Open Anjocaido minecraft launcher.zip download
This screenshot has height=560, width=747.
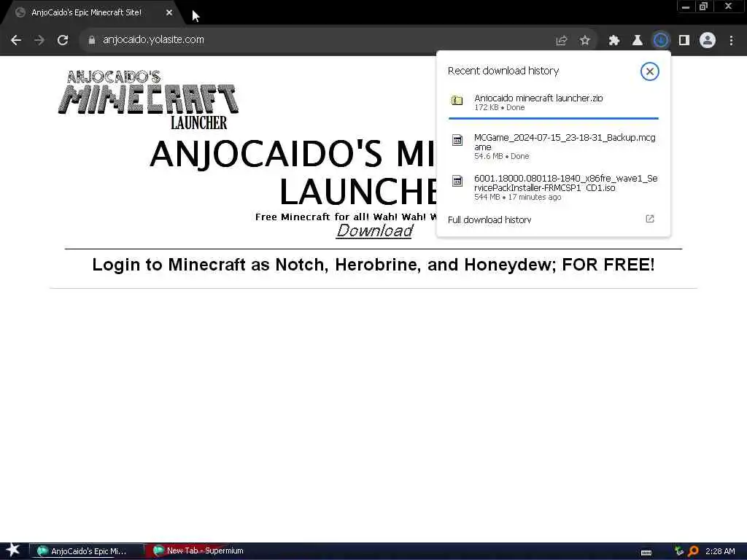(x=553, y=102)
